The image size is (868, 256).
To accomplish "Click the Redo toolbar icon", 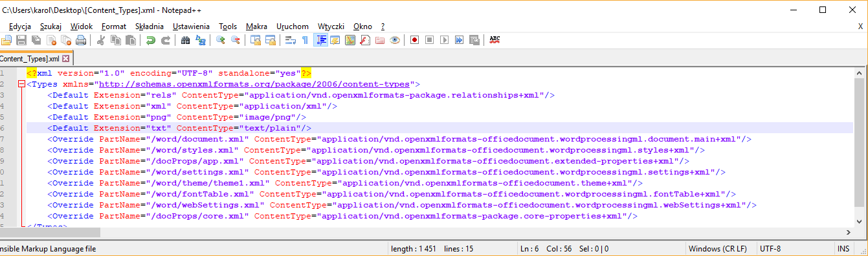I will click(166, 40).
